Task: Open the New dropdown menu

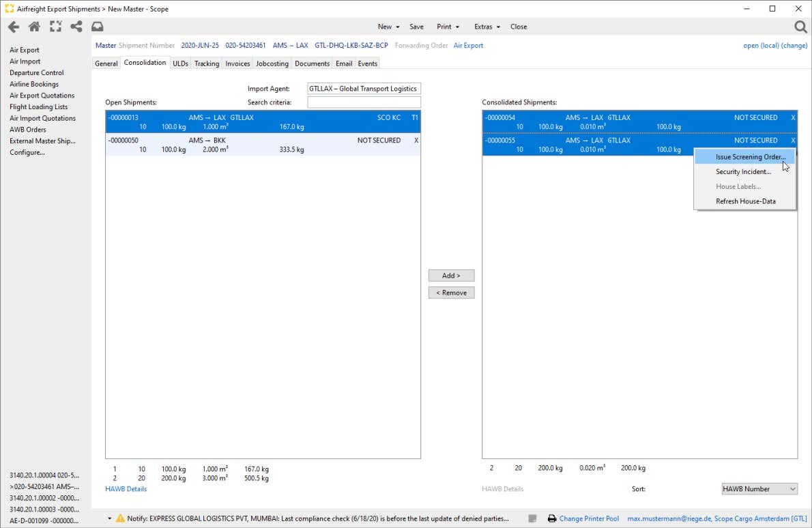Action: 388,27
